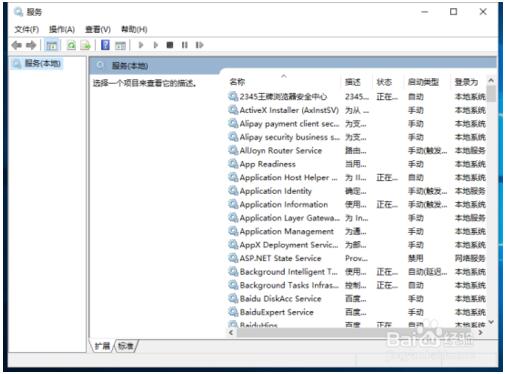The height and width of the screenshot is (374, 505).
Task: Click the vertical scrollbar up arrow
Action: 491,80
